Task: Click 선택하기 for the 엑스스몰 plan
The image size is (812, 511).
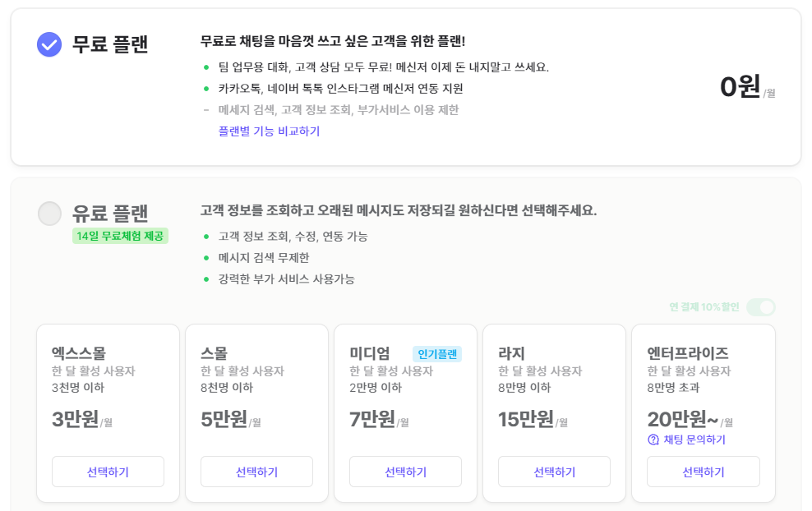Action: pyautogui.click(x=108, y=472)
